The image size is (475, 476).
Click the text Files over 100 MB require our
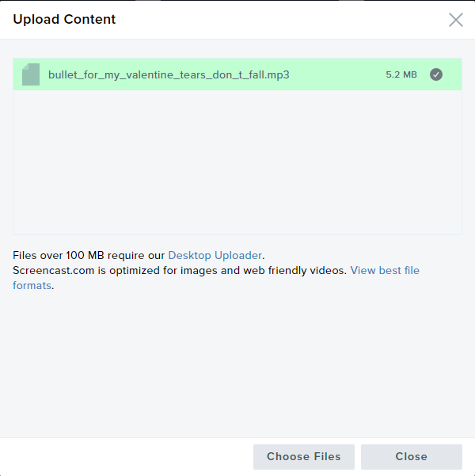tap(89, 255)
